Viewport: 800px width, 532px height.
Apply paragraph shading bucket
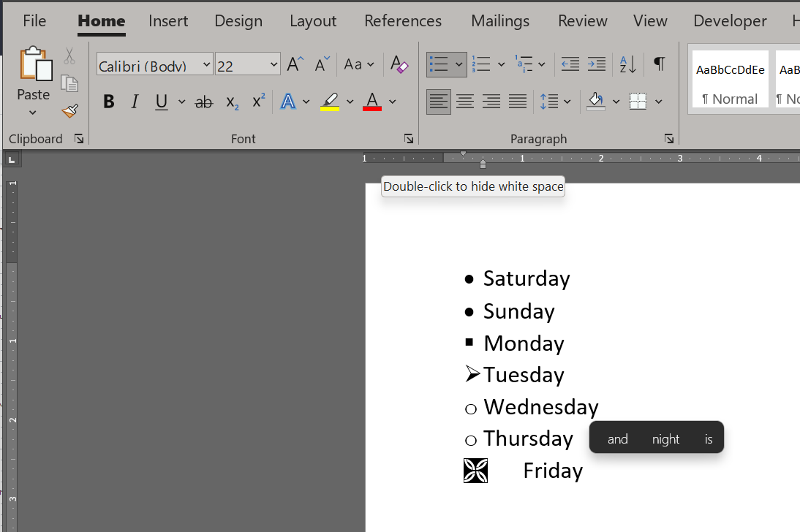point(596,101)
